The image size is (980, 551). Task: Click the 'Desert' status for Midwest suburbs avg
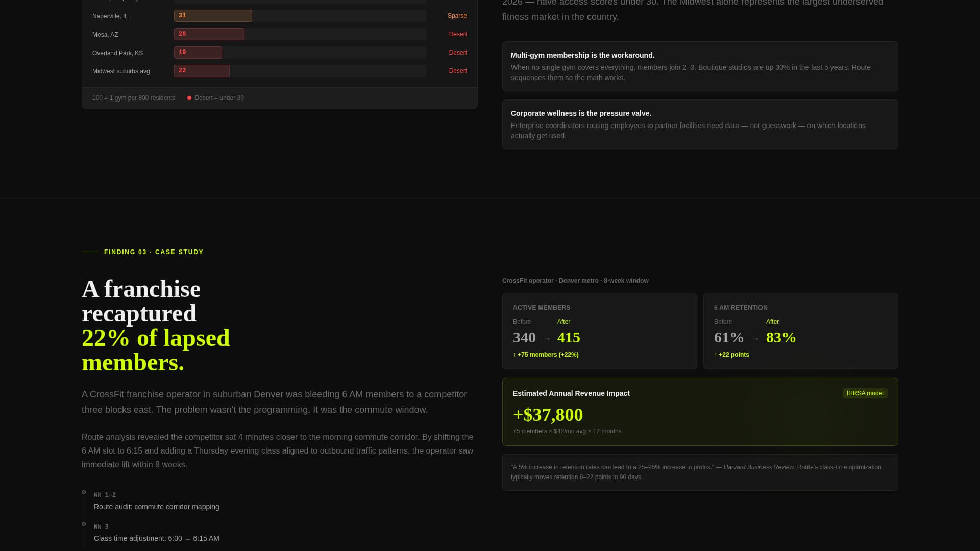coord(458,71)
